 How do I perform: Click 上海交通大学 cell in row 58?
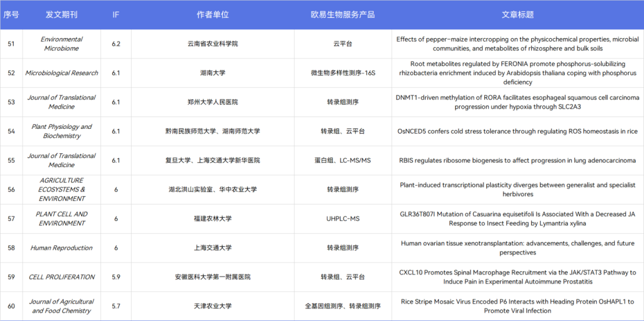pos(213,248)
